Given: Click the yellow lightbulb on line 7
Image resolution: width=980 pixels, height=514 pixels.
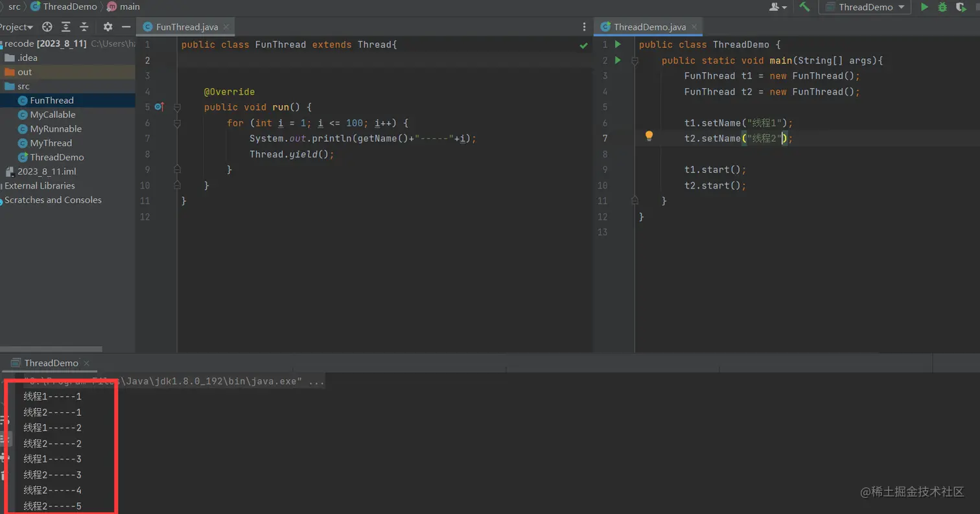Looking at the screenshot, I should coord(649,136).
